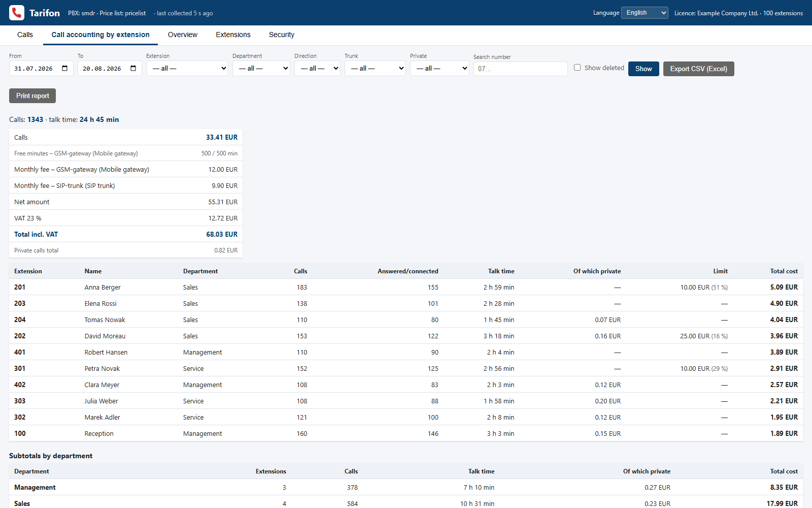Screen dimensions: 812x508
Task: Expand the Trunk filter dropdown
Action: (x=375, y=68)
